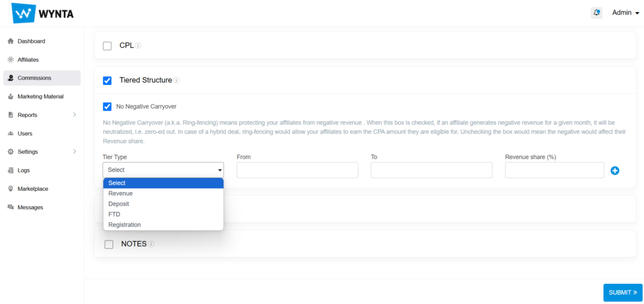This screenshot has height=304, width=644.
Task: Click the blue plus add-tier icon
Action: (x=615, y=170)
